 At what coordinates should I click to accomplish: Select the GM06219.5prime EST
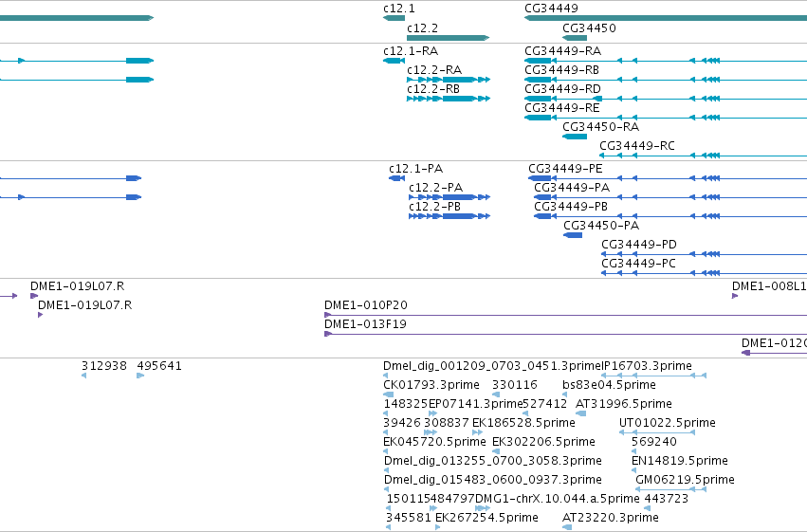tap(685, 480)
